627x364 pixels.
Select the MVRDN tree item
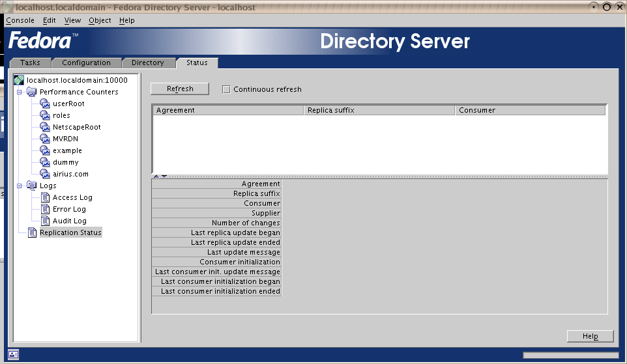[x=65, y=139]
